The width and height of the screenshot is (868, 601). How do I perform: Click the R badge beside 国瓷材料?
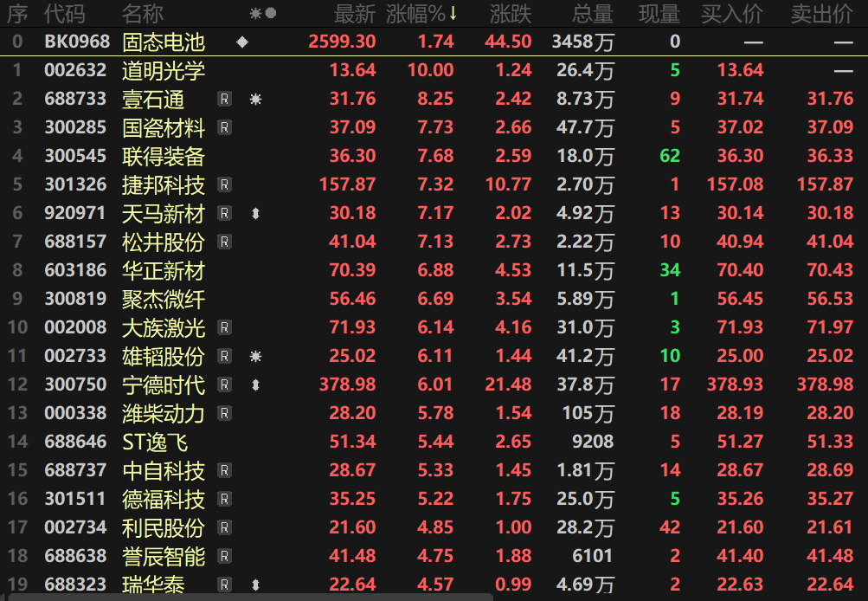point(224,128)
